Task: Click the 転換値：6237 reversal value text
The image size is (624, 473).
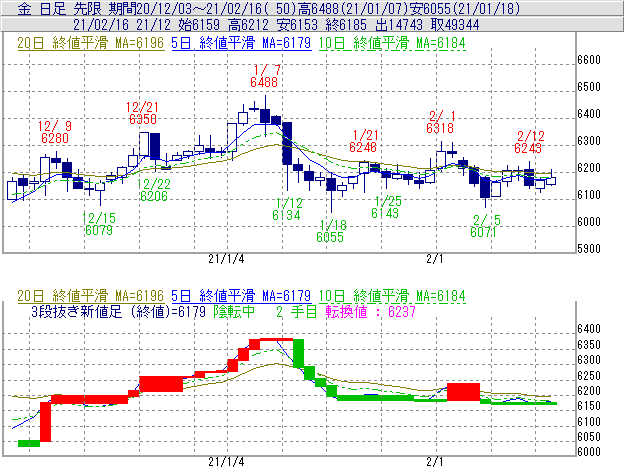Action: [371, 311]
